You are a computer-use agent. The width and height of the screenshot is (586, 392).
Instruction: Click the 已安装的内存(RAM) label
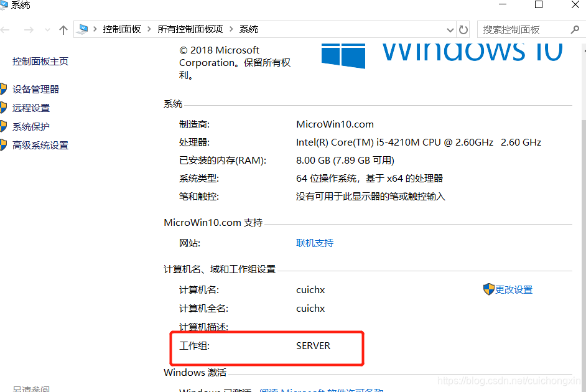223,161
